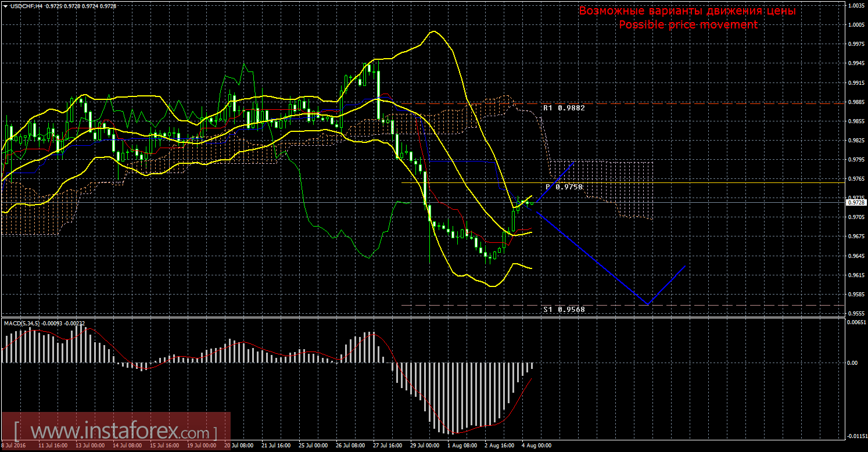Click the 26 Jul 08:00 time label

[x=350, y=446]
